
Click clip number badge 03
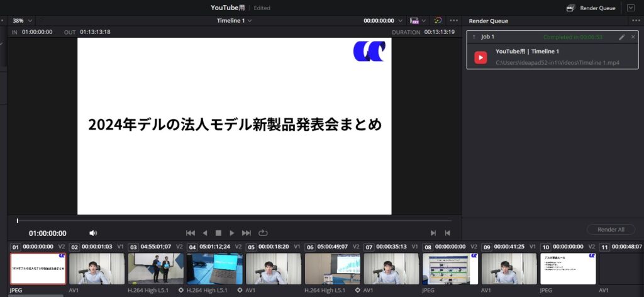tap(133, 247)
